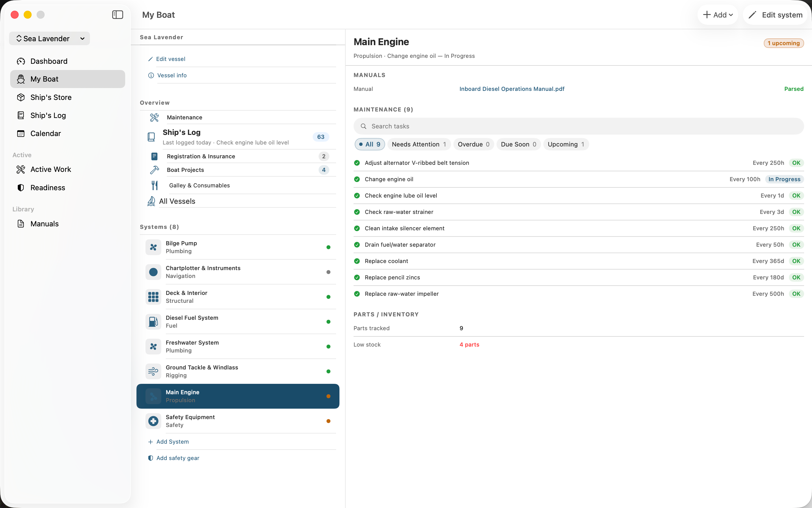The height and width of the screenshot is (508, 812).
Task: Select Deck & Interior system
Action: point(238,297)
